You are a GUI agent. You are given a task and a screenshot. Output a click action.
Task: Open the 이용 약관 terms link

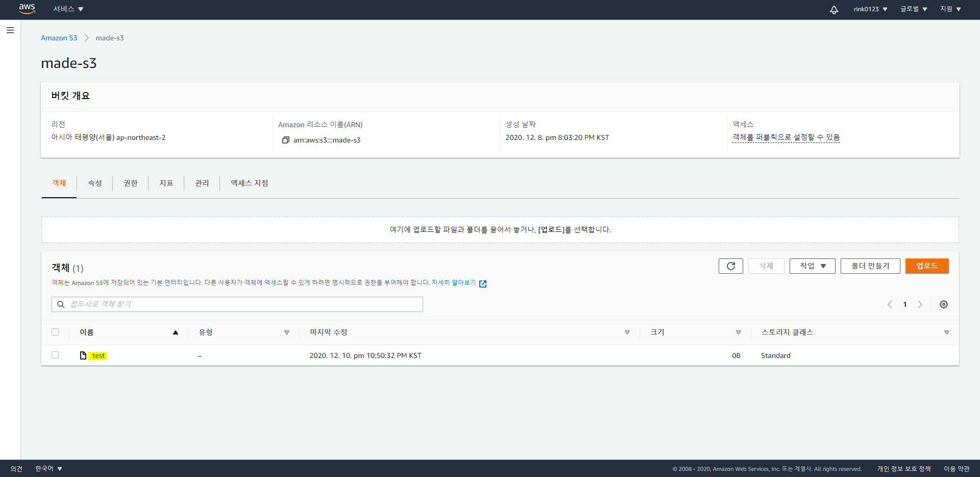point(957,468)
